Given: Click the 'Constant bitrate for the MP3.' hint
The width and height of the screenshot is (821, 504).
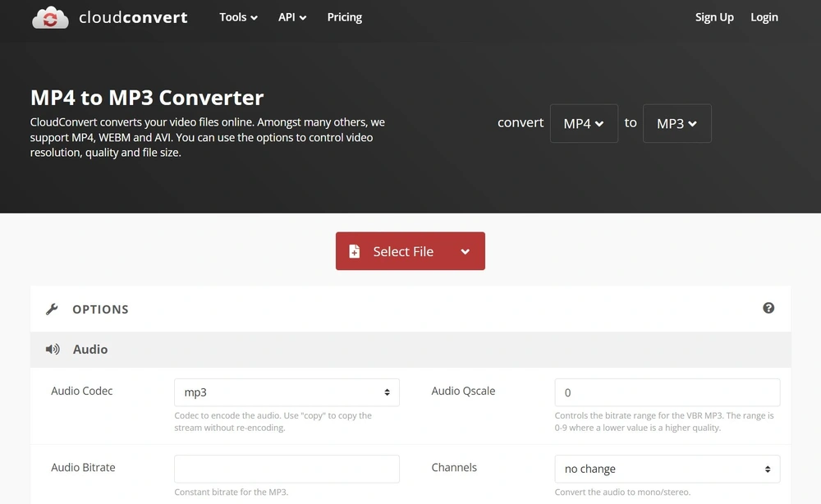Looking at the screenshot, I should tap(232, 492).
